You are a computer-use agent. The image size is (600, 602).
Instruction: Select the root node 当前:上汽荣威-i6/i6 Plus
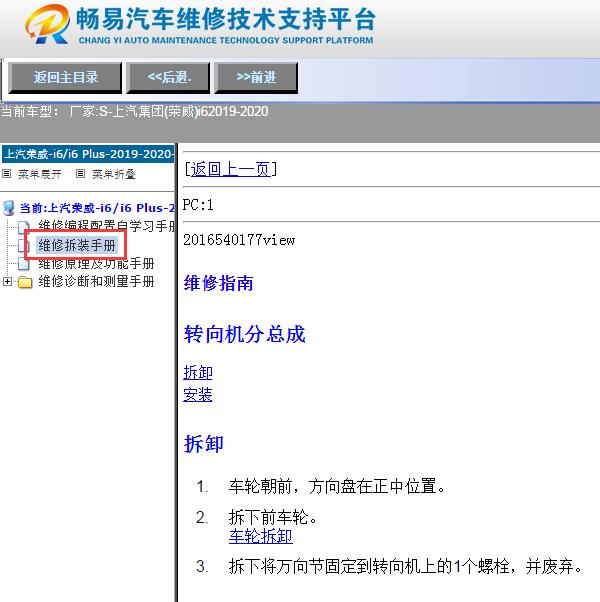(98, 208)
